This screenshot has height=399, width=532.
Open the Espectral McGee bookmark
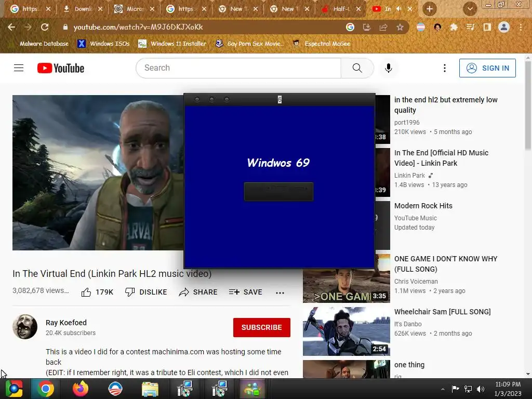(322, 44)
